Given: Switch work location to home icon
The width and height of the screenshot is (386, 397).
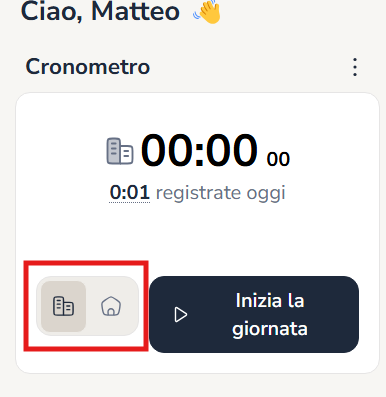Looking at the screenshot, I should 111,306.
